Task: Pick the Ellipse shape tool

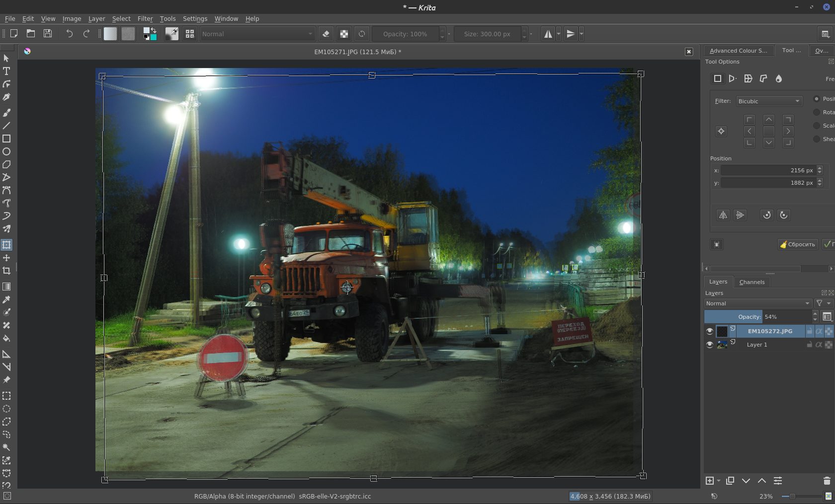Action: coord(6,151)
